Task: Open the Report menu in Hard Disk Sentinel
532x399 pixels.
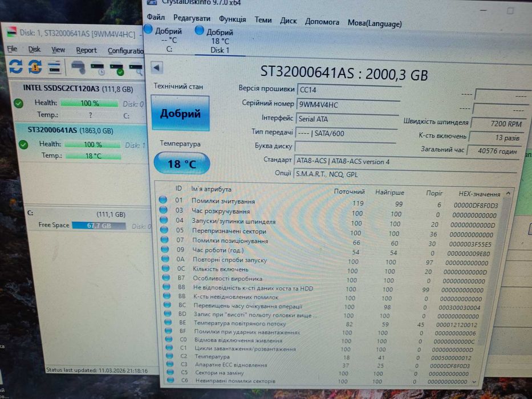Action: (x=86, y=51)
